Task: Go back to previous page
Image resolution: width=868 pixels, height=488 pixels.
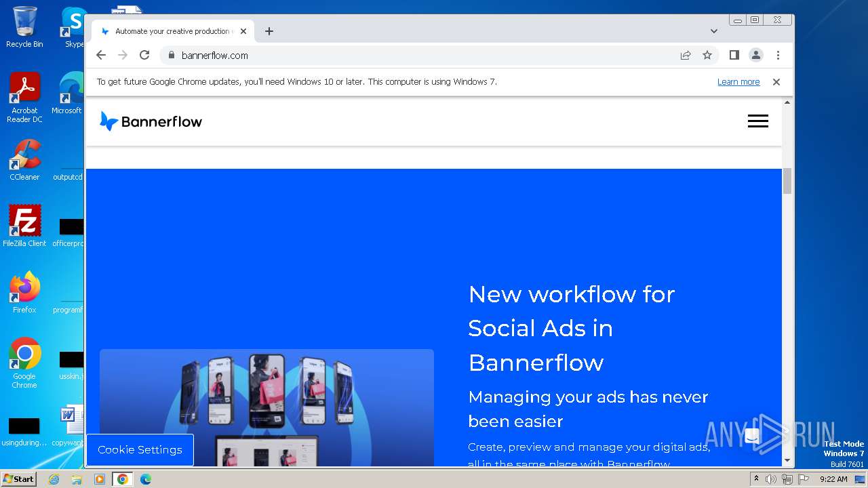Action: 101,56
